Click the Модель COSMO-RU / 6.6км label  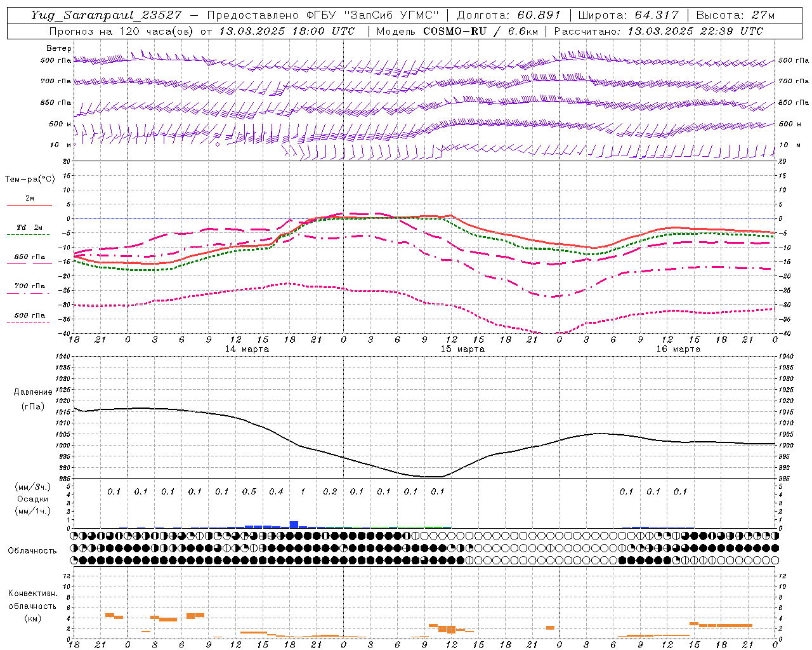[457, 31]
